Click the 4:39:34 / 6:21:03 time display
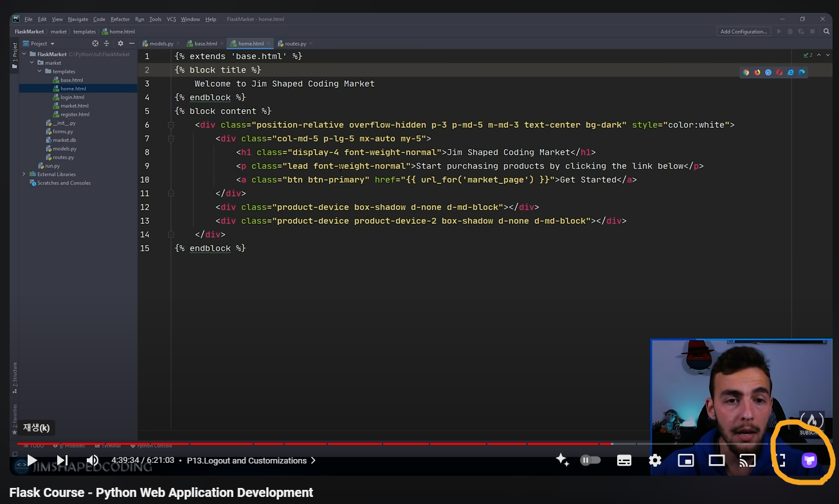 click(x=143, y=460)
